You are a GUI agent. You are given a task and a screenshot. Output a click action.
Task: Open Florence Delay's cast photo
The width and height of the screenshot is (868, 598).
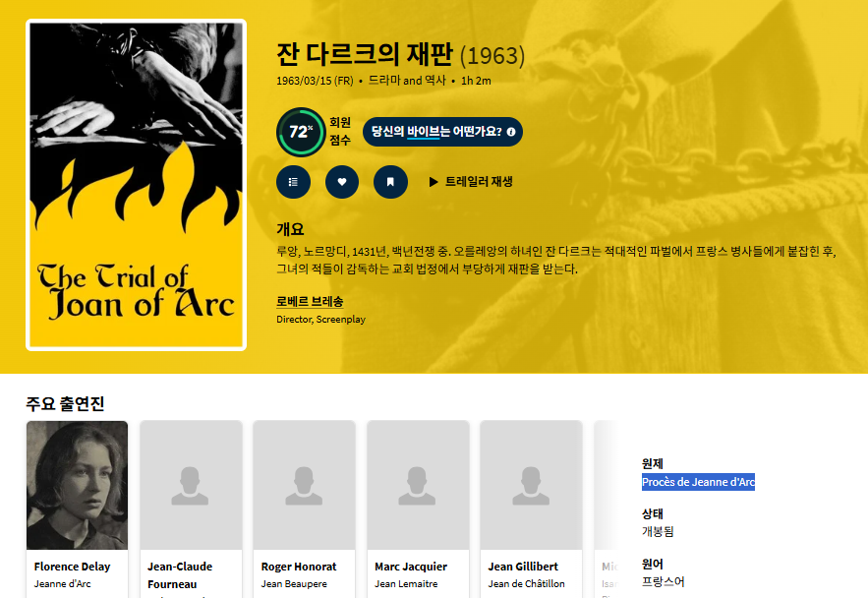click(x=77, y=485)
